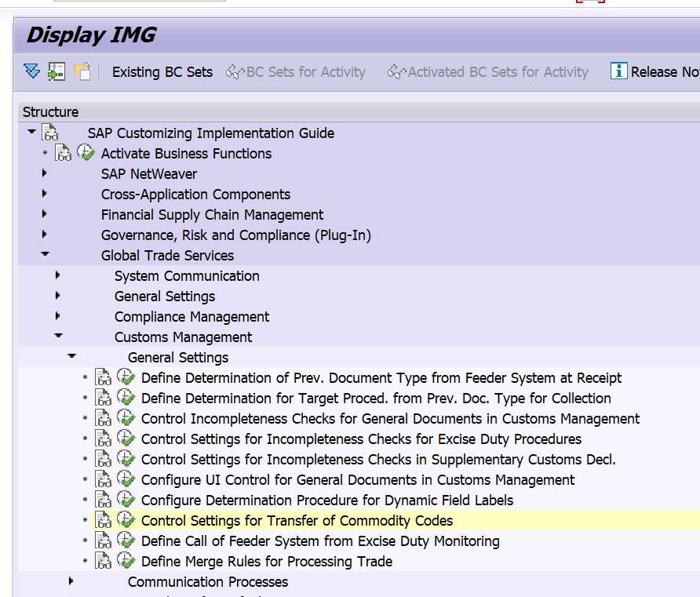Execute Define Merge Rules for Processing Trade
700x597 pixels.
[x=126, y=561]
